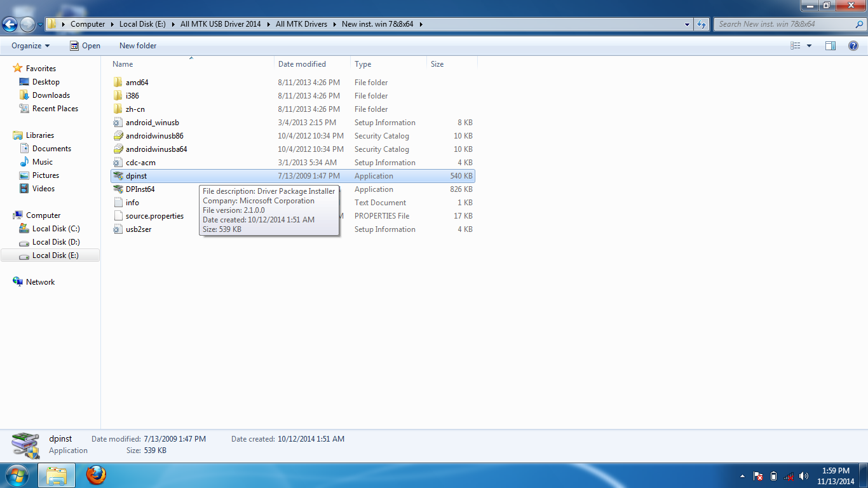Expand arrow after All MTK Drivers breadcrumb
Image resolution: width=868 pixels, height=488 pixels.
click(334, 24)
